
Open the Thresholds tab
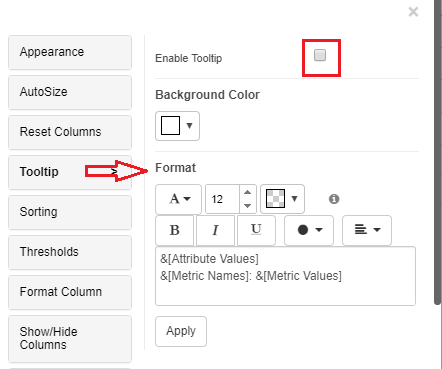(x=70, y=252)
